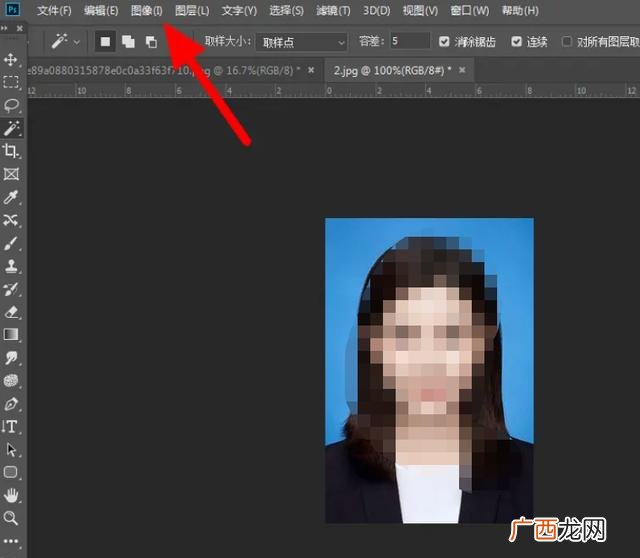Viewport: 640px width, 558px height.
Task: Enable the 对所有图层取样 checkbox
Action: 567,41
